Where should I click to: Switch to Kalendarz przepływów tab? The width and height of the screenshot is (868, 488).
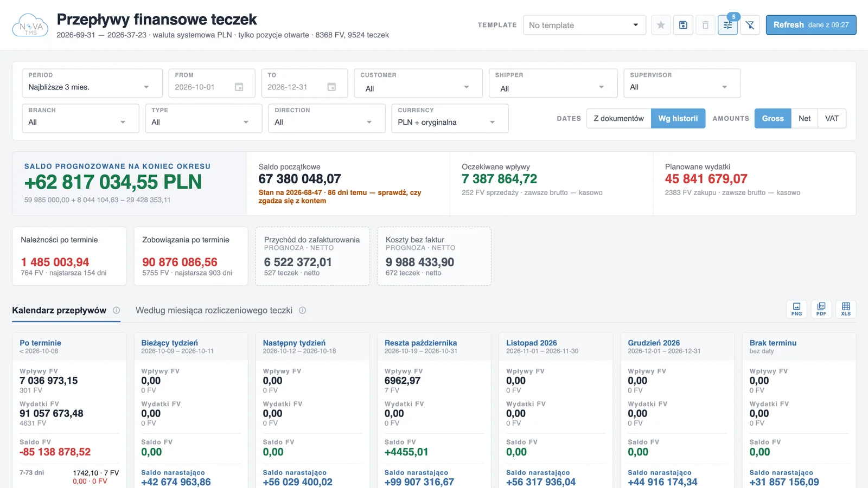pos(59,310)
